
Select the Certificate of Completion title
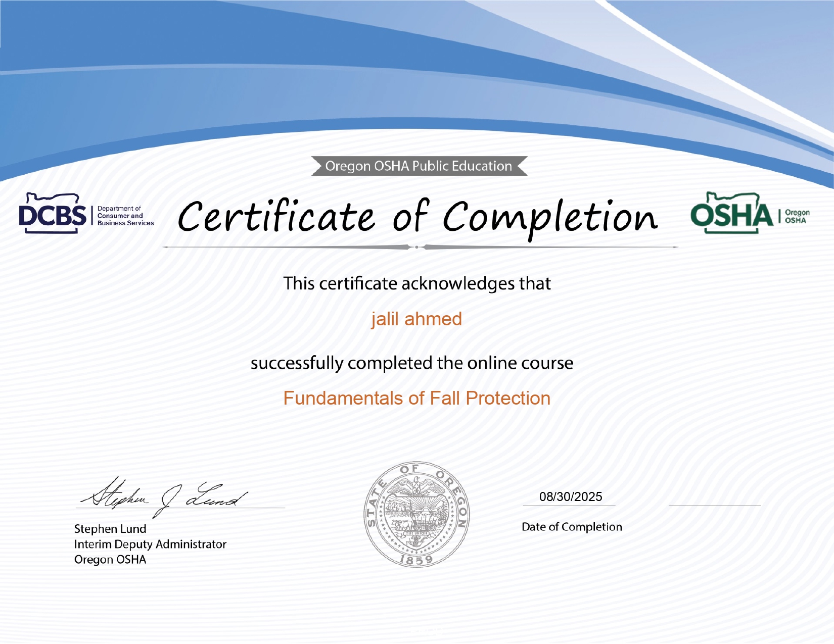tap(418, 217)
